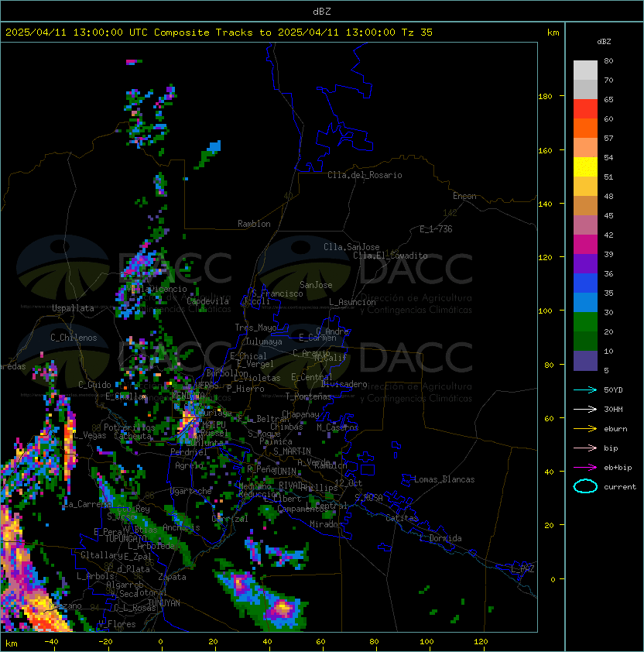644x652 pixels.
Task: Click the red 65 dBZ color swatch
Action: (x=585, y=108)
